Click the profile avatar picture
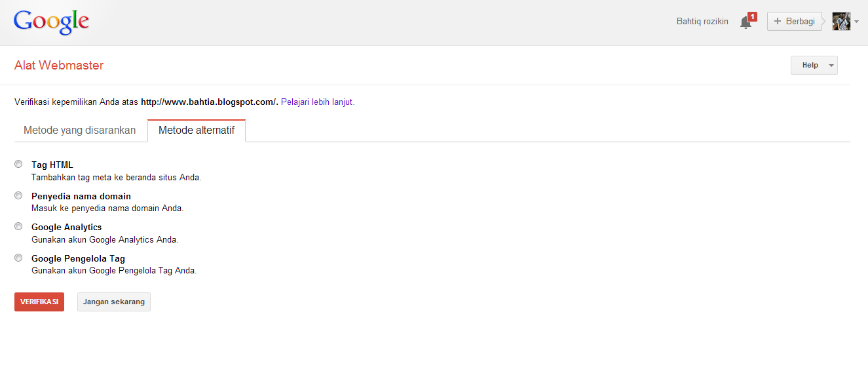This screenshot has height=377, width=868. 841,21
